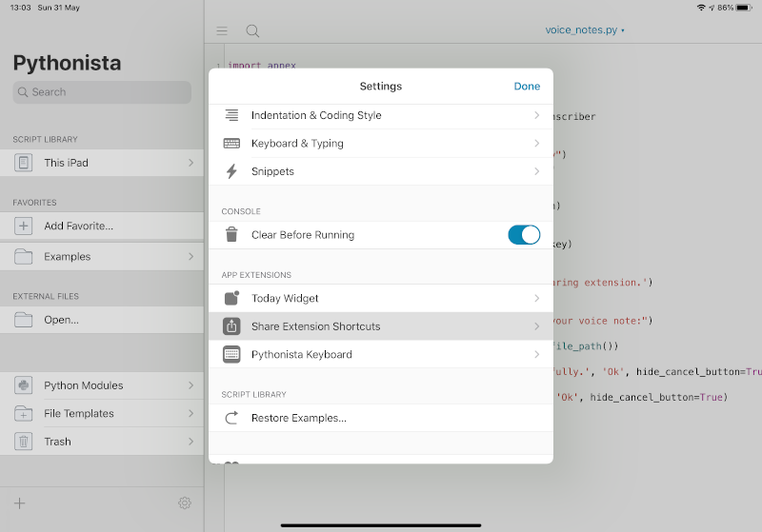Open the Examples folder
The image size is (762, 532).
(x=102, y=256)
